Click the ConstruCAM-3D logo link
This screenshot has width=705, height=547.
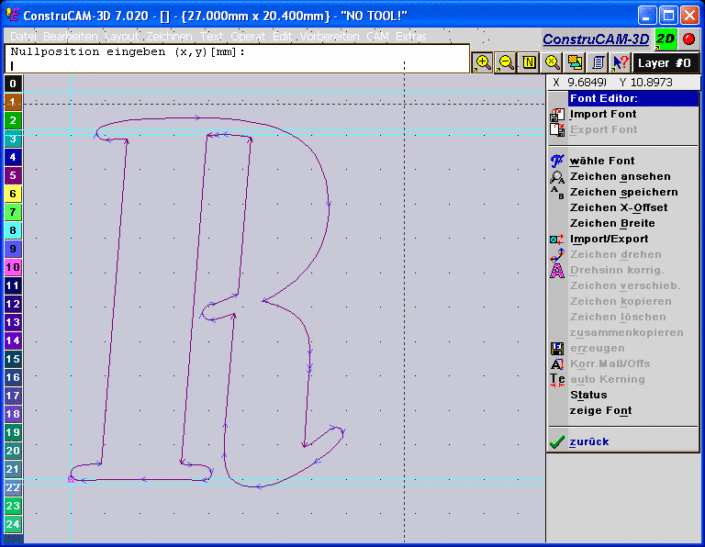pos(596,40)
